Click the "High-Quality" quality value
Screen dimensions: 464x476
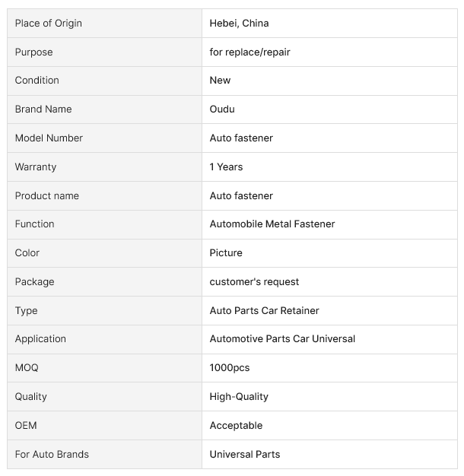pos(239,396)
